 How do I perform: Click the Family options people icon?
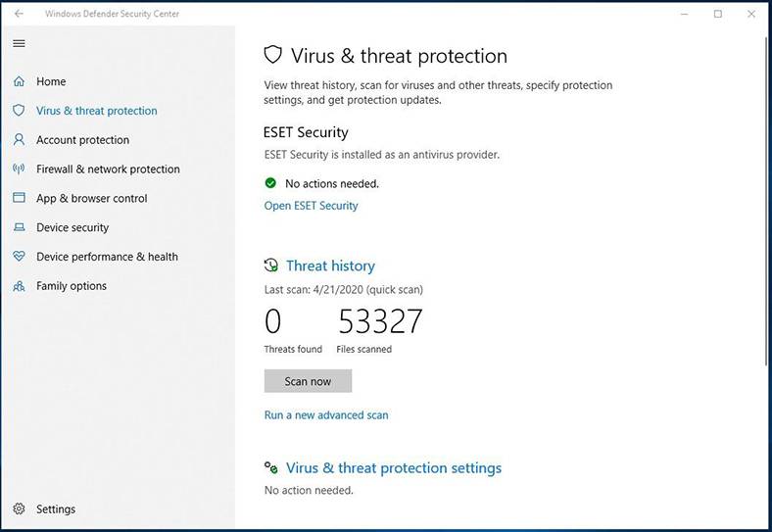pos(19,286)
